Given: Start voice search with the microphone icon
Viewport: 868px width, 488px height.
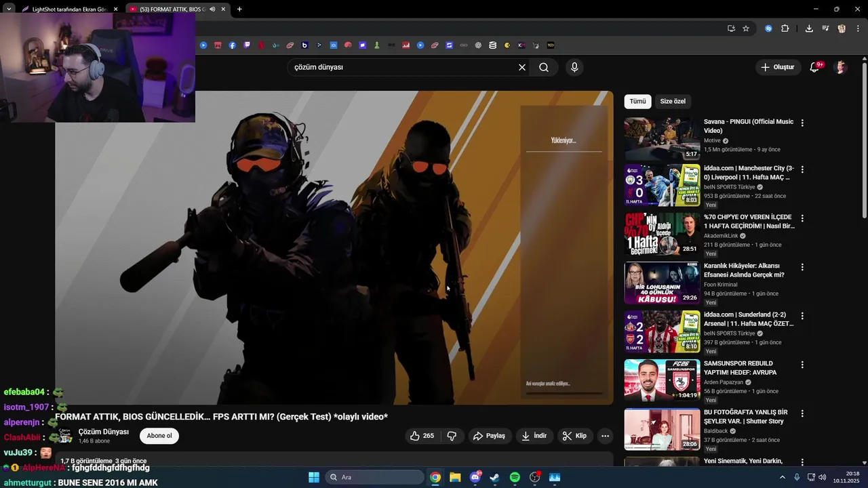Looking at the screenshot, I should (574, 67).
